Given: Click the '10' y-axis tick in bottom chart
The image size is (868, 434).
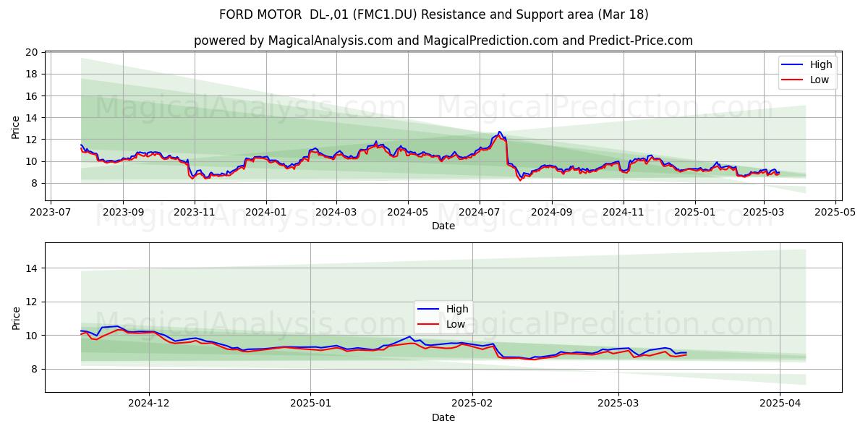Looking at the screenshot, I should click(x=32, y=336).
